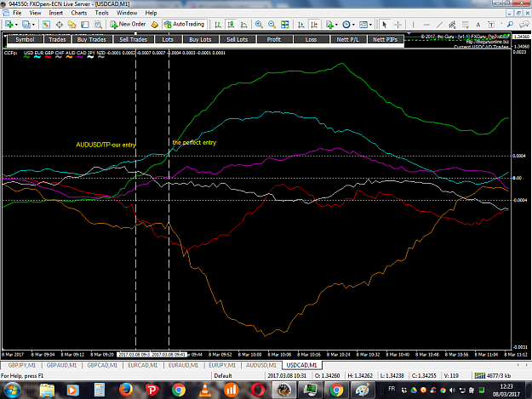Viewport: 532px width, 399px height.
Task: Open the Profiles dropdown arrow
Action: click(33, 25)
